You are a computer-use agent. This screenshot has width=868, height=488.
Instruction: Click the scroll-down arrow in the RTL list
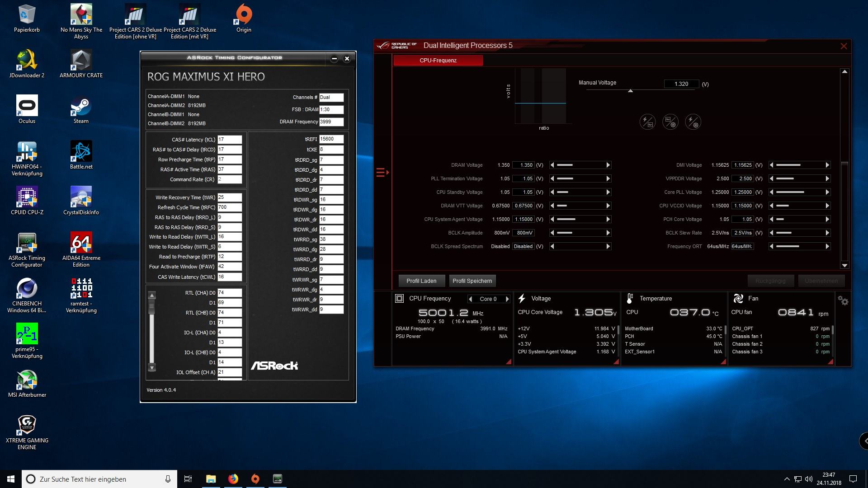coord(152,367)
